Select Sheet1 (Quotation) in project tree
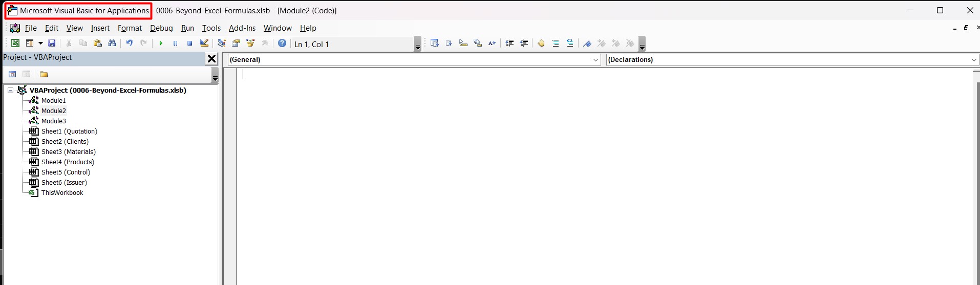The height and width of the screenshot is (285, 980). (69, 131)
